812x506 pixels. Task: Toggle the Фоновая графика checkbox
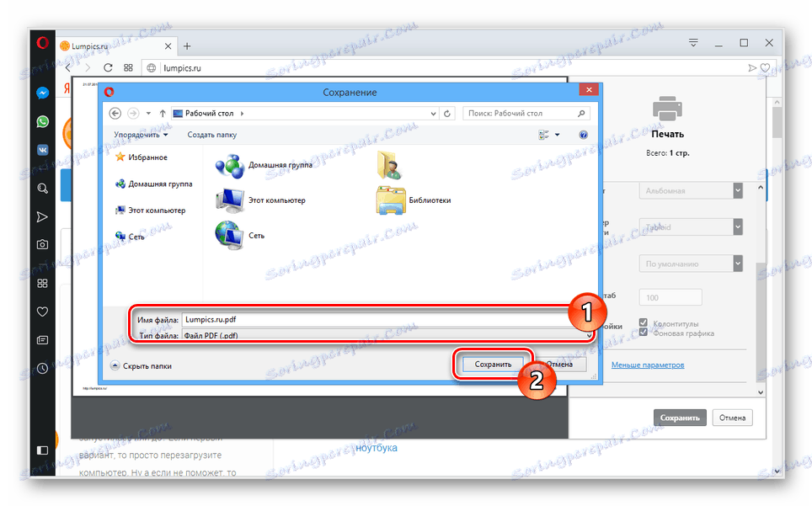(644, 333)
